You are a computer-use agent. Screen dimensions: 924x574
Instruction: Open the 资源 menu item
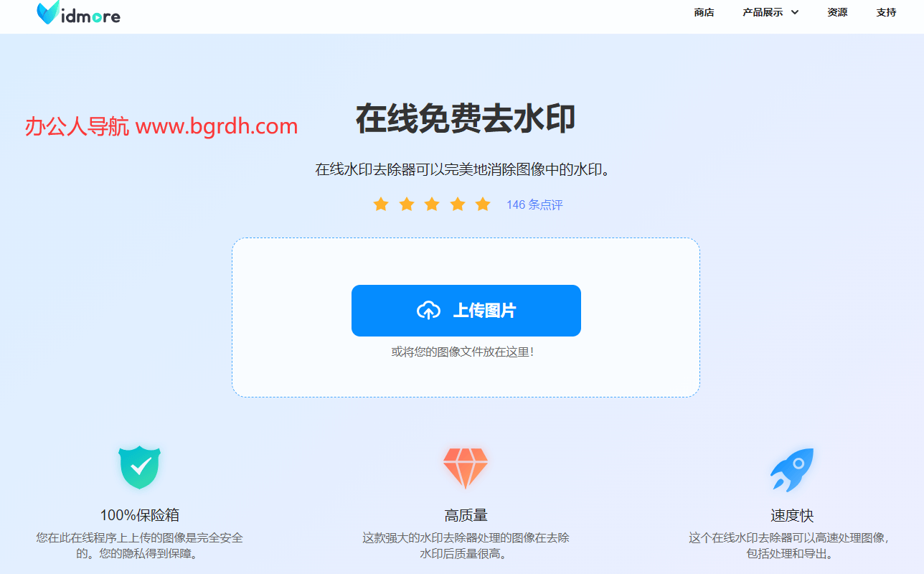(x=837, y=12)
